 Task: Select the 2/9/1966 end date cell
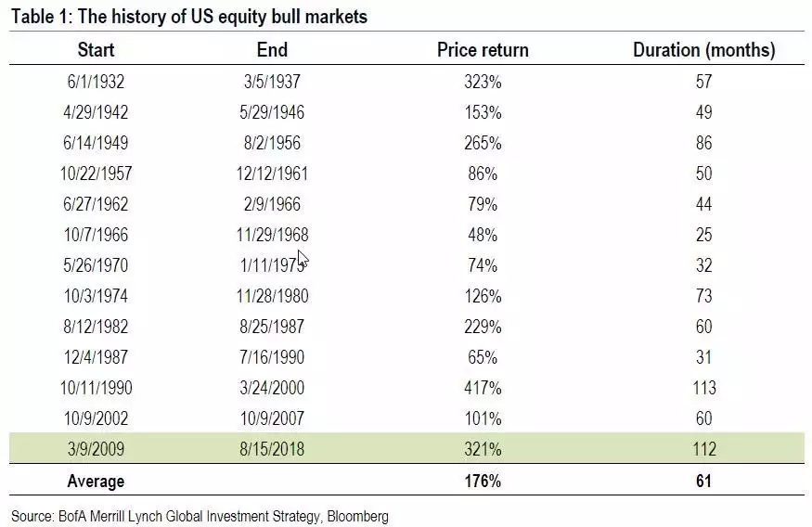click(272, 203)
